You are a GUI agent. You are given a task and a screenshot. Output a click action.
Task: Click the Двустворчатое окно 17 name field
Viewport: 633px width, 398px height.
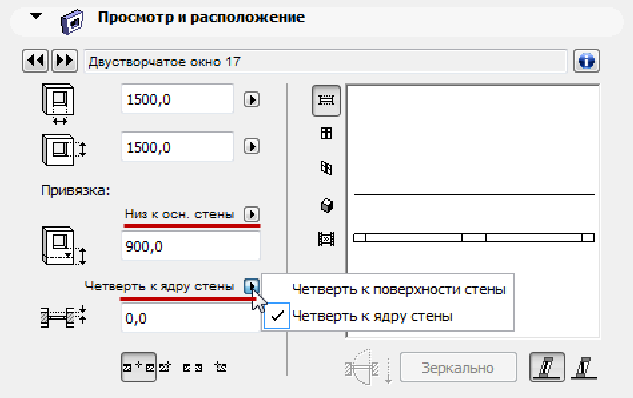pyautogui.click(x=325, y=61)
